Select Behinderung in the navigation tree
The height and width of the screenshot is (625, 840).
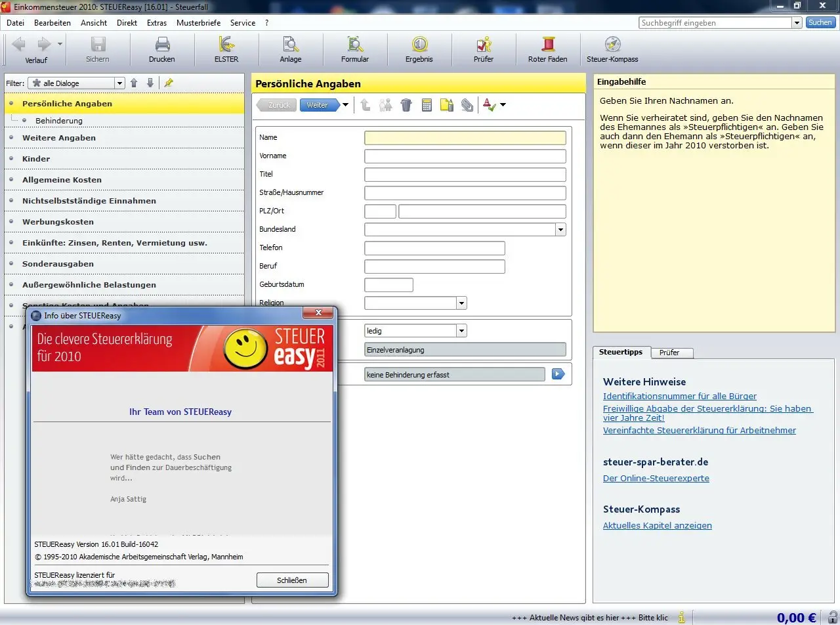59,121
